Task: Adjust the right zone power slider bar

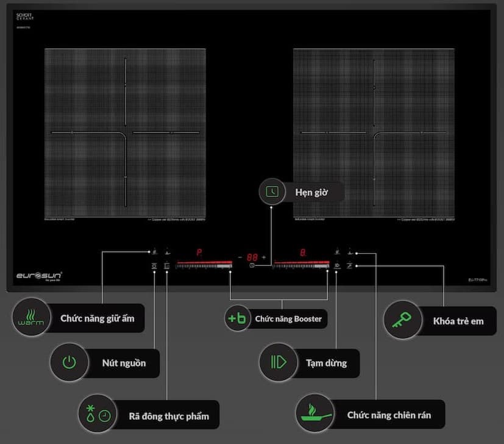Action: [x=302, y=265]
